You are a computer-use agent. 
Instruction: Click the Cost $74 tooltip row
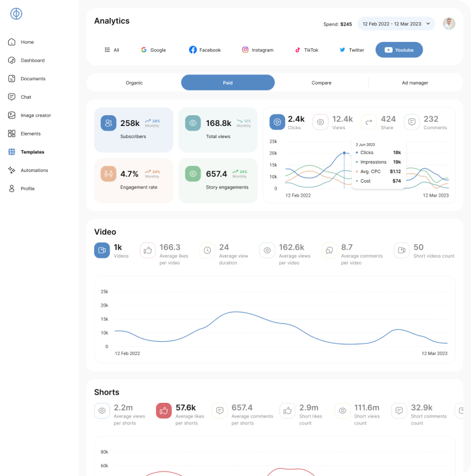pyautogui.click(x=378, y=181)
